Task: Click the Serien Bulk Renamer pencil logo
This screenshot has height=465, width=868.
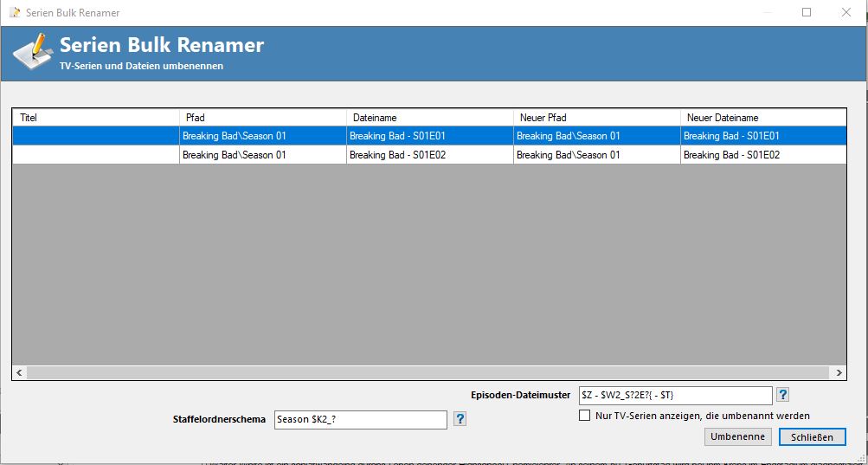Action: coord(33,51)
